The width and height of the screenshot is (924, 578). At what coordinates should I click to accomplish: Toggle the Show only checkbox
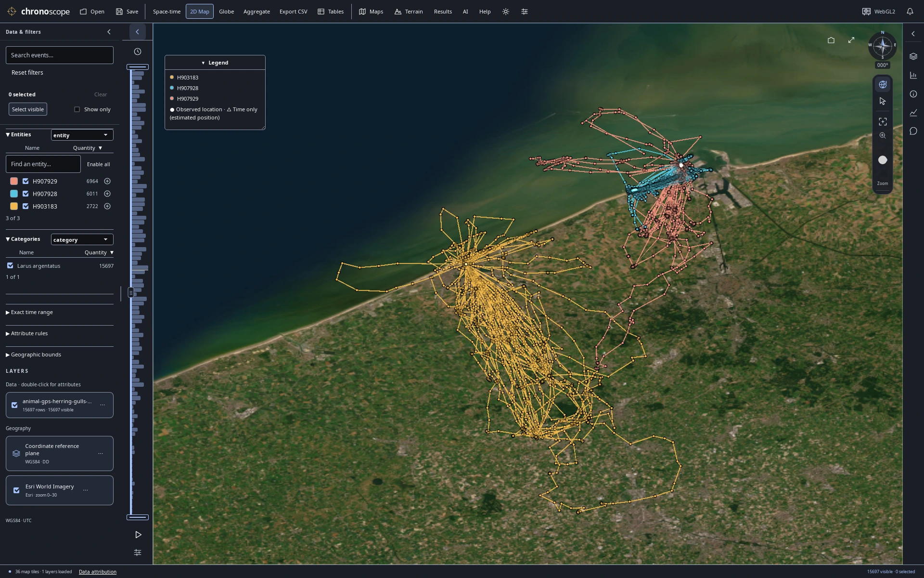point(77,109)
